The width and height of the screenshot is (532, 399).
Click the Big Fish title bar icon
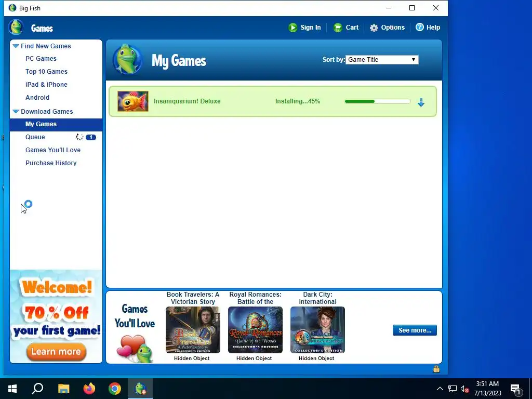pos(12,8)
